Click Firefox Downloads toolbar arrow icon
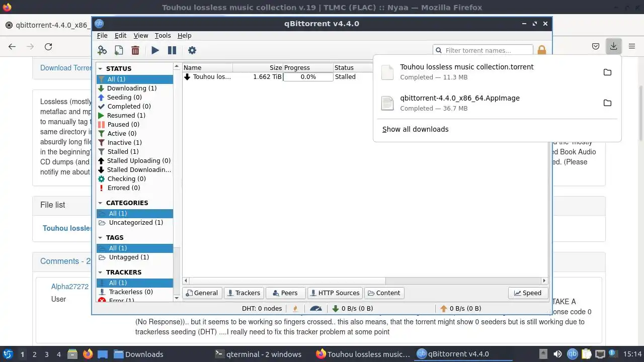The image size is (644, 362). [614, 46]
